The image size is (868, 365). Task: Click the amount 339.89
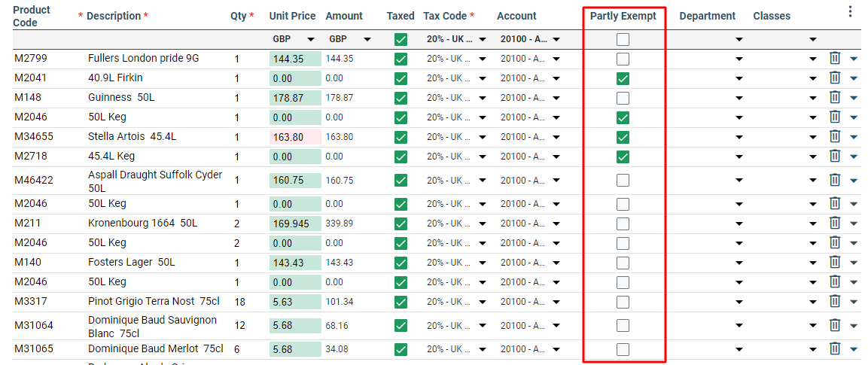[340, 224]
